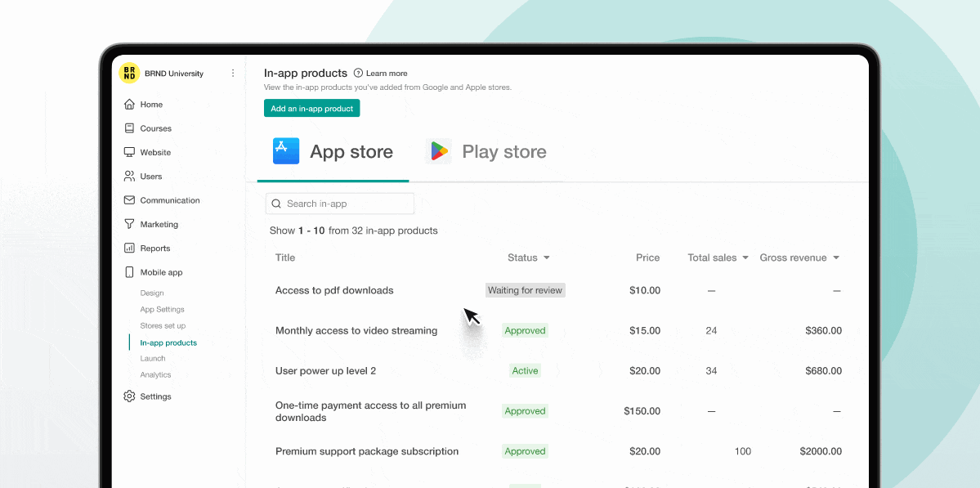
Task: Open Courses via its sidebar icon
Action: 129,128
